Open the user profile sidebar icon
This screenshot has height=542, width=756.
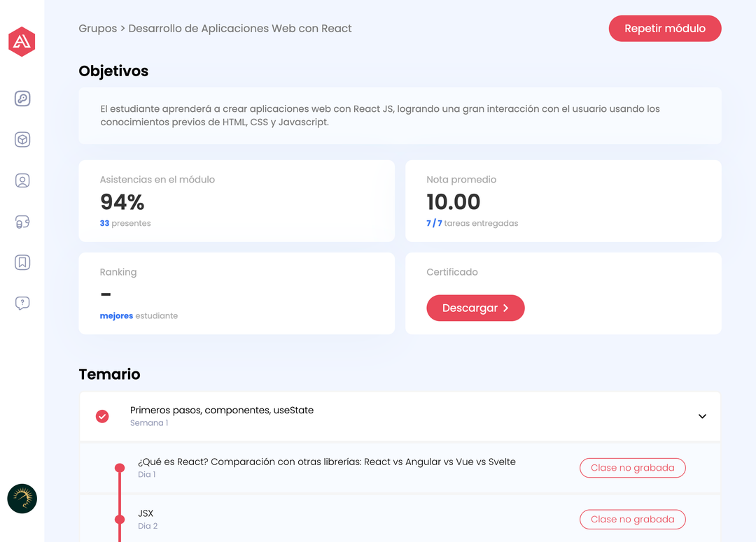(x=22, y=180)
